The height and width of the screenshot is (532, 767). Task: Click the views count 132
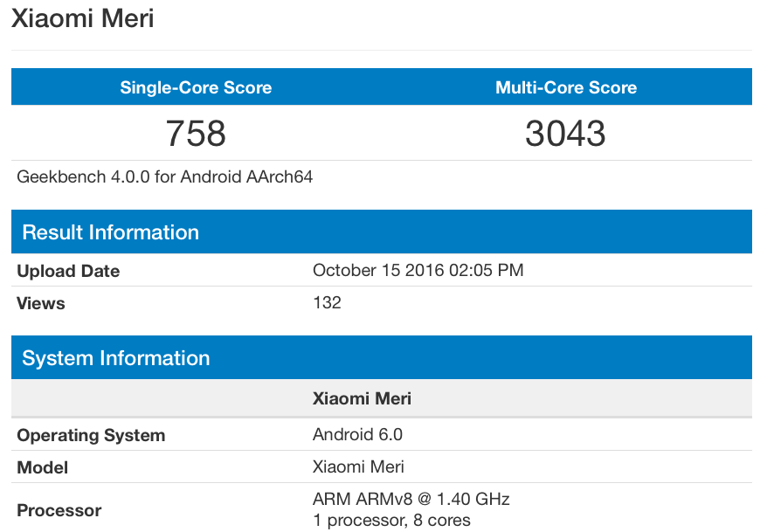click(327, 302)
